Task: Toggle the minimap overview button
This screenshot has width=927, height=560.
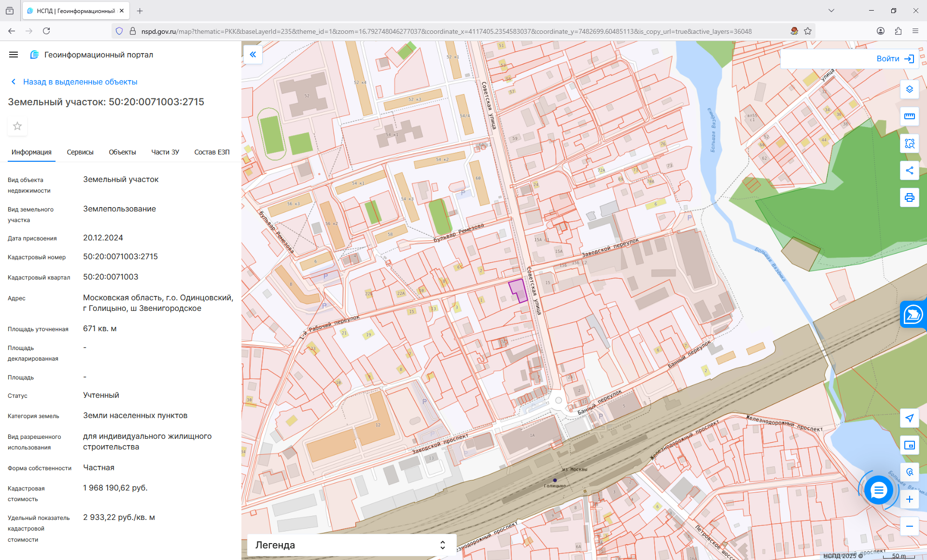Action: coord(909,445)
